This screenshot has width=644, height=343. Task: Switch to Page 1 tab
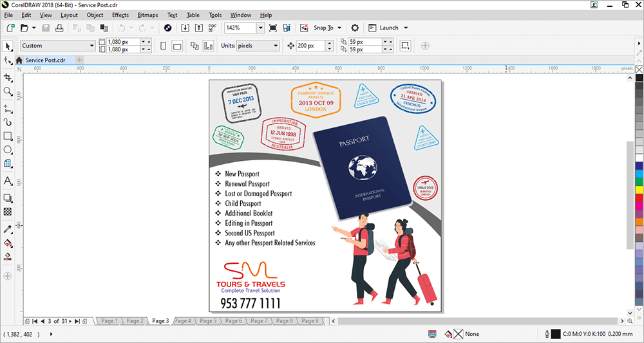(x=109, y=321)
